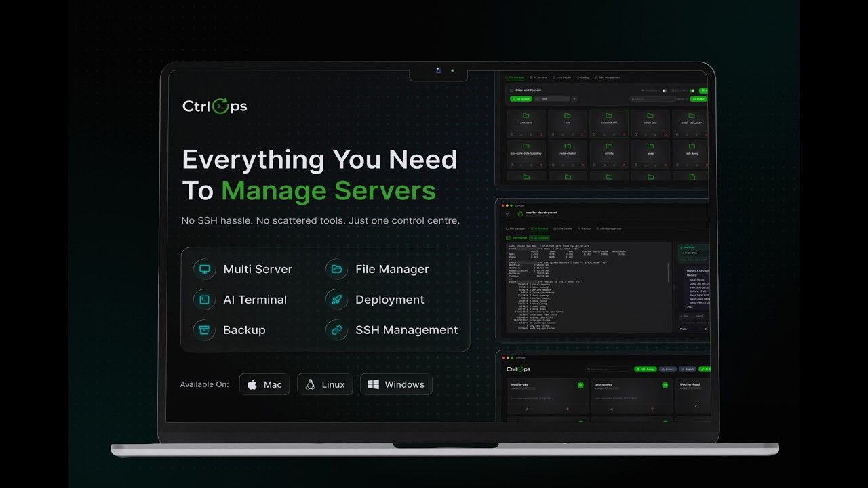The image size is (868, 488).
Task: Click the green Folder button
Action: coord(698,99)
